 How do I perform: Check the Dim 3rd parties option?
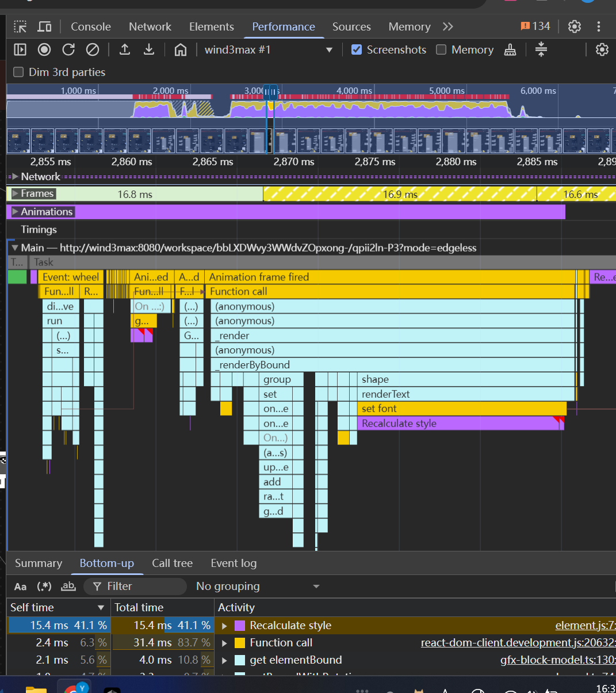[x=19, y=72]
